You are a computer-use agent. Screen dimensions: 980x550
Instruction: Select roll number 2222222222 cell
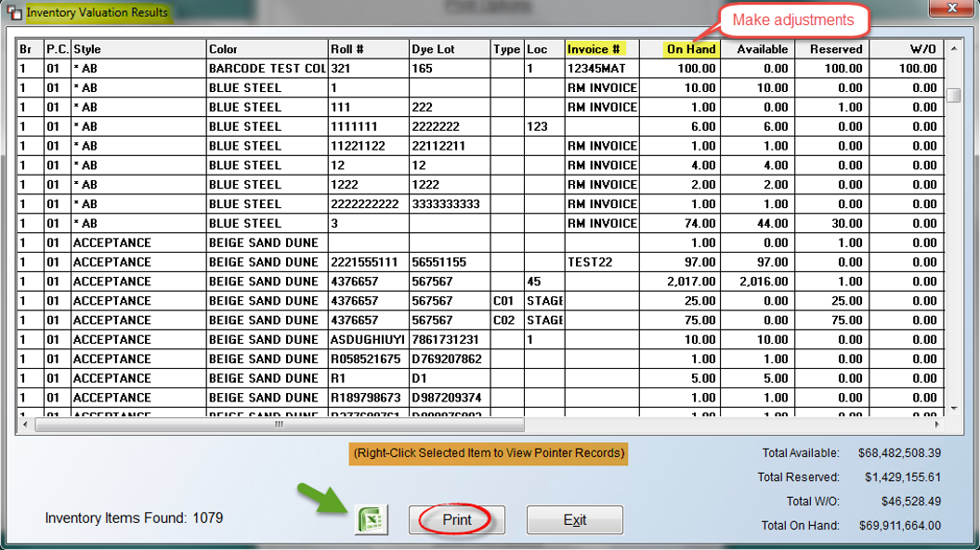(x=368, y=203)
